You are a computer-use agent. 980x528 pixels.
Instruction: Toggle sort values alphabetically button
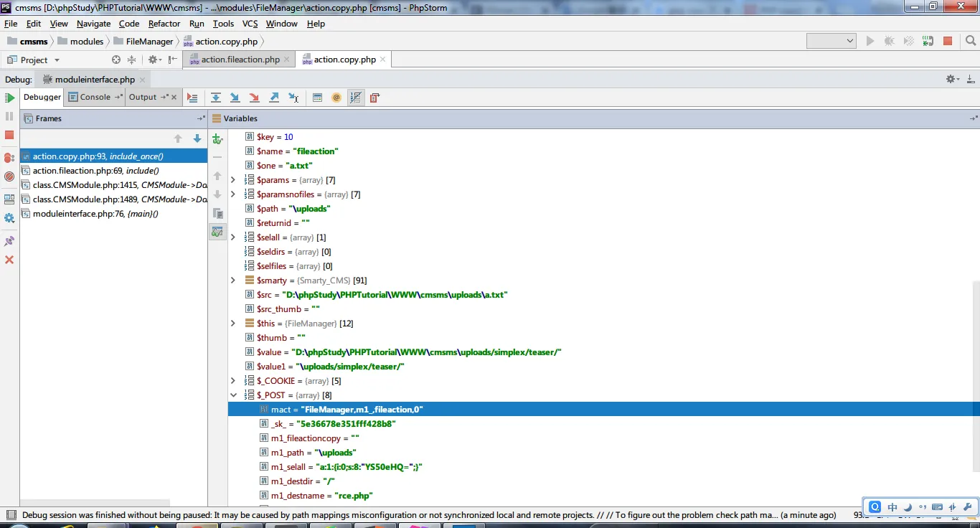coord(355,98)
